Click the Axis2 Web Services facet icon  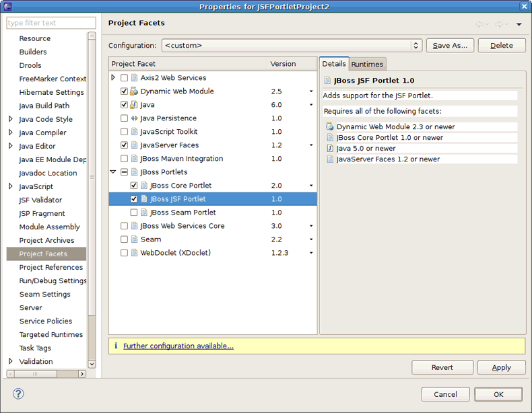(135, 78)
